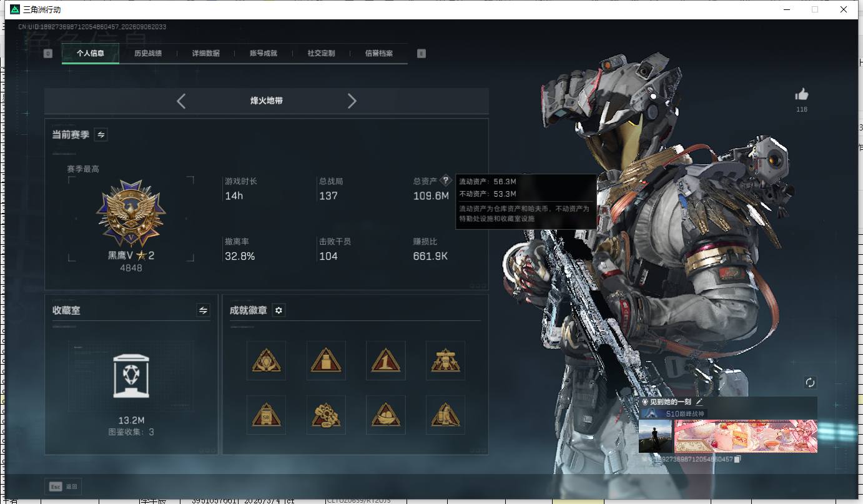The height and width of the screenshot is (504, 863).
Task: Open 成就徽章 settings gear
Action: (x=279, y=310)
